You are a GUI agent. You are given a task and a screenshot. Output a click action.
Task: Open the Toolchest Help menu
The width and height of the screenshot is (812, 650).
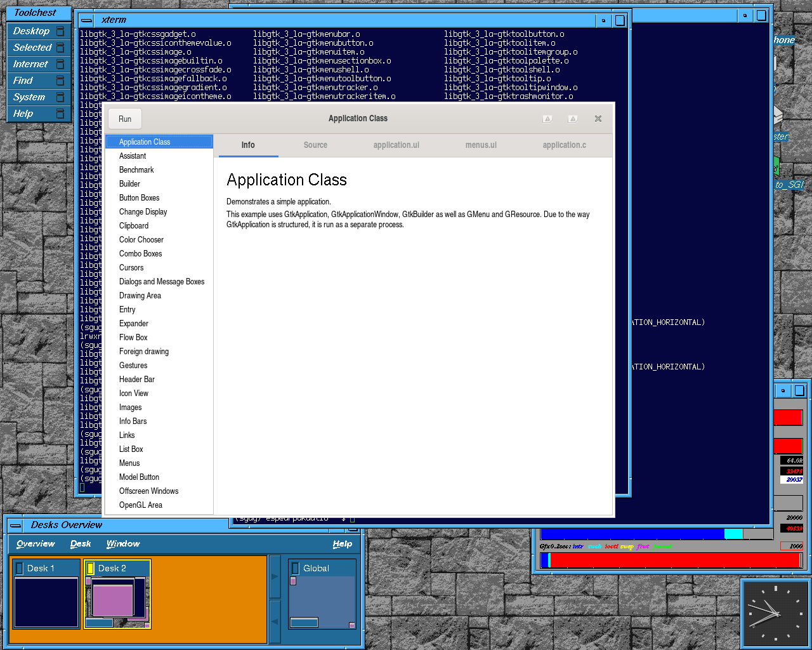coord(39,114)
